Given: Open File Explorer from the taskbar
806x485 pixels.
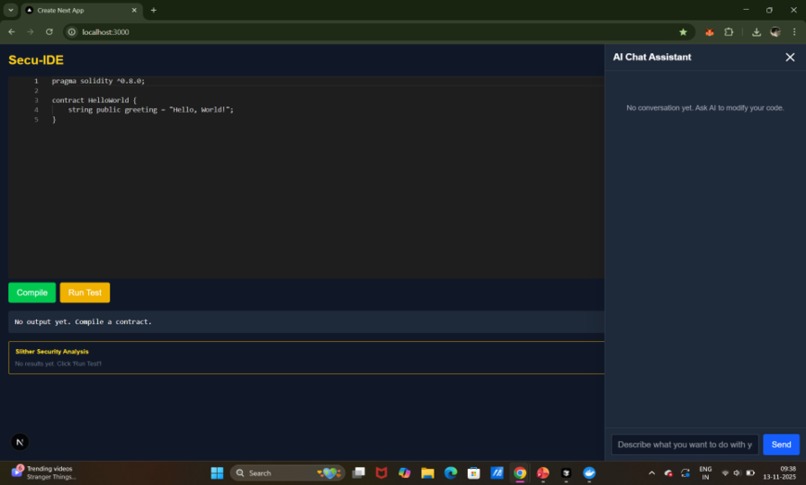Looking at the screenshot, I should coord(428,473).
